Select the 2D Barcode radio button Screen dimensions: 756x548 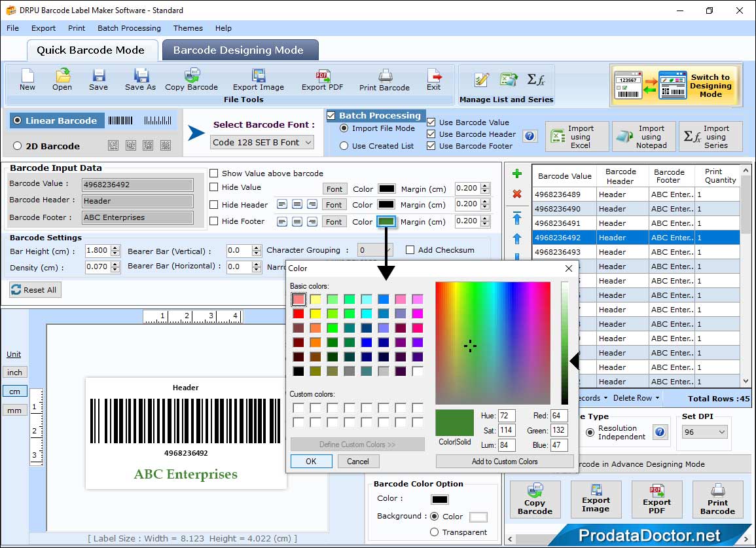point(18,146)
